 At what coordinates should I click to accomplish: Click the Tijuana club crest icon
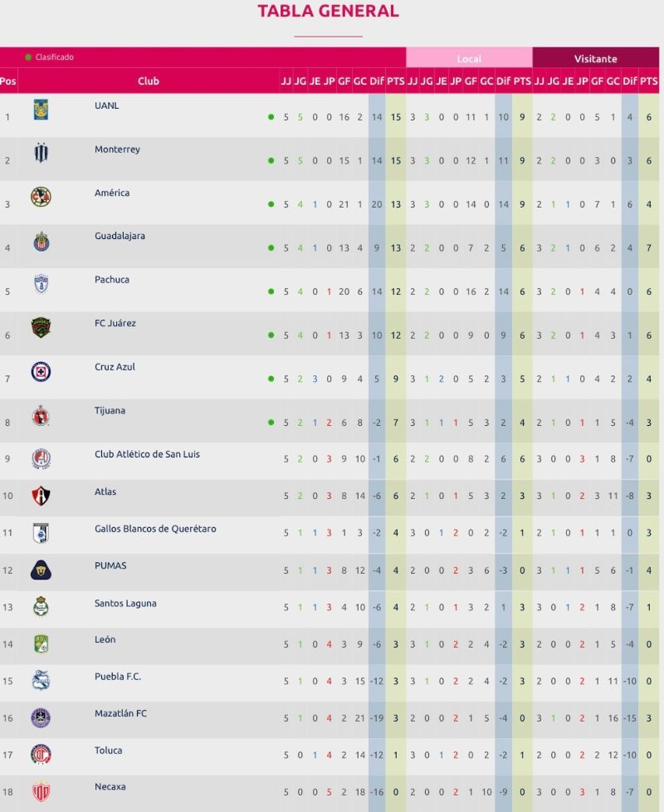[x=41, y=415]
